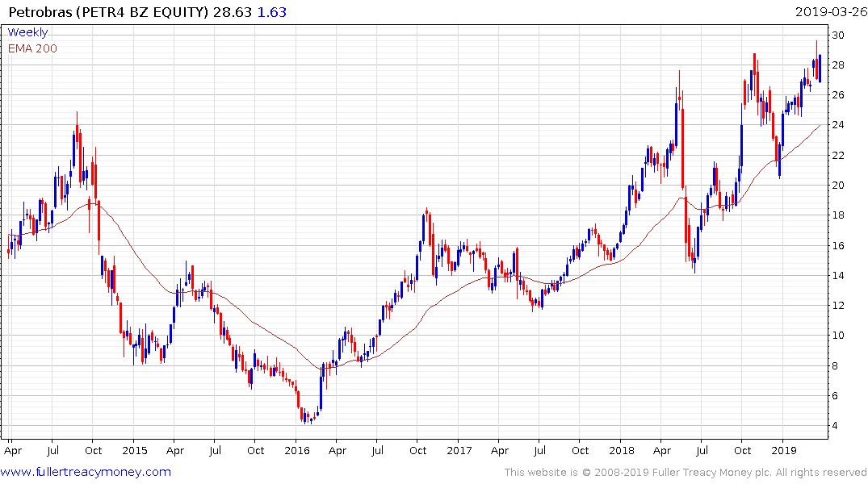
Task: Click the 2018 label on time axis
Action: coord(622,450)
